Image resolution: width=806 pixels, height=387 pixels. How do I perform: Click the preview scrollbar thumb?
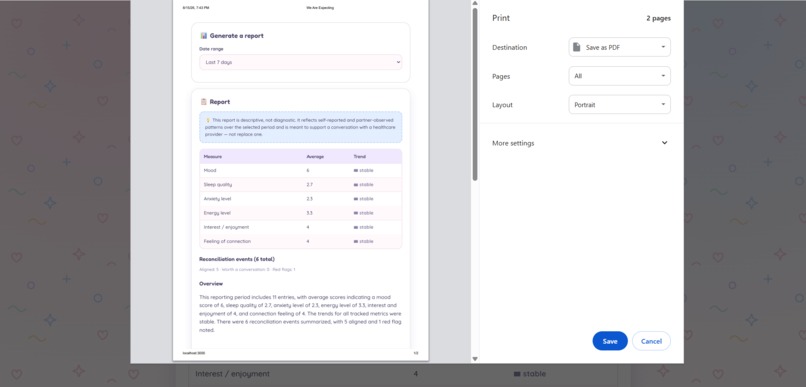click(475, 95)
